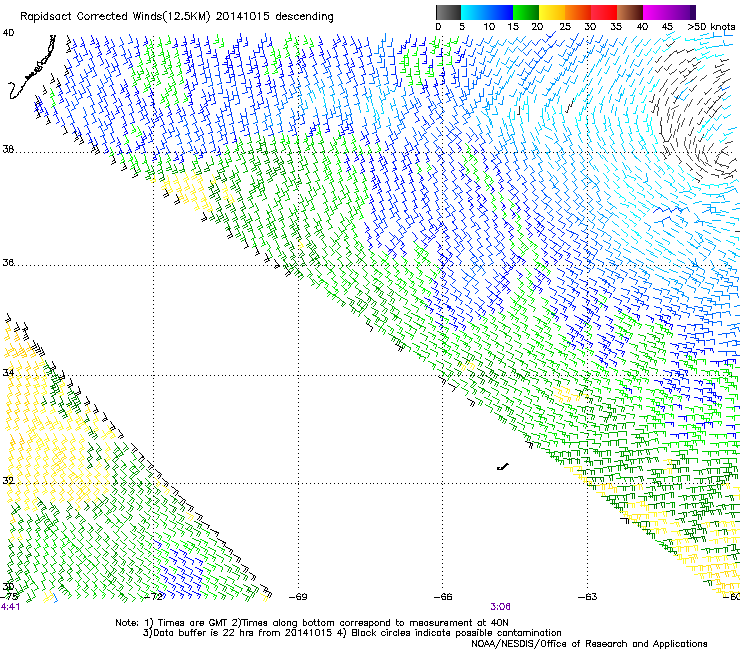Click the orange 25–30 knots color segment

click(x=578, y=12)
